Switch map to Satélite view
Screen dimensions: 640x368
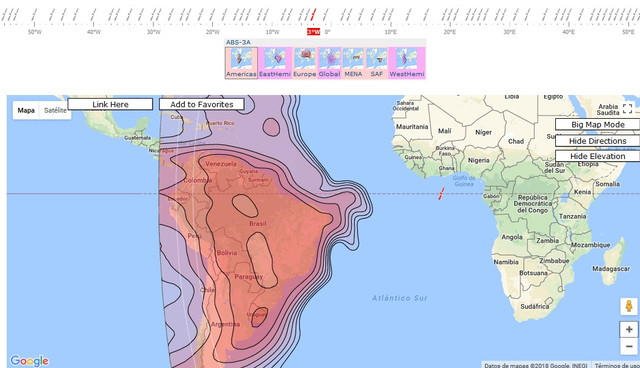point(55,111)
